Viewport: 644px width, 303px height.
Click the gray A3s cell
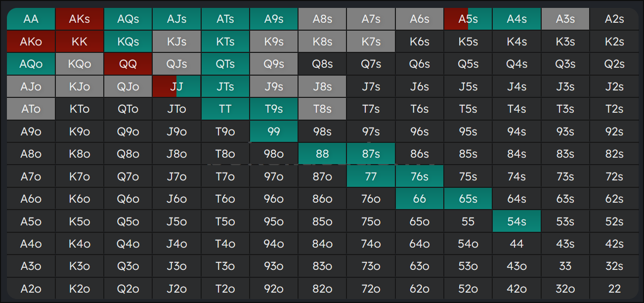[x=565, y=19]
